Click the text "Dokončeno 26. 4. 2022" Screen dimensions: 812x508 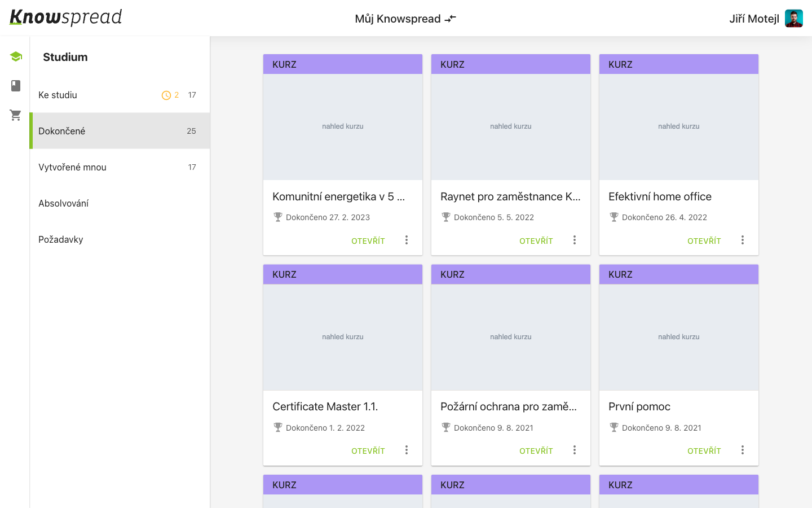pyautogui.click(x=664, y=217)
